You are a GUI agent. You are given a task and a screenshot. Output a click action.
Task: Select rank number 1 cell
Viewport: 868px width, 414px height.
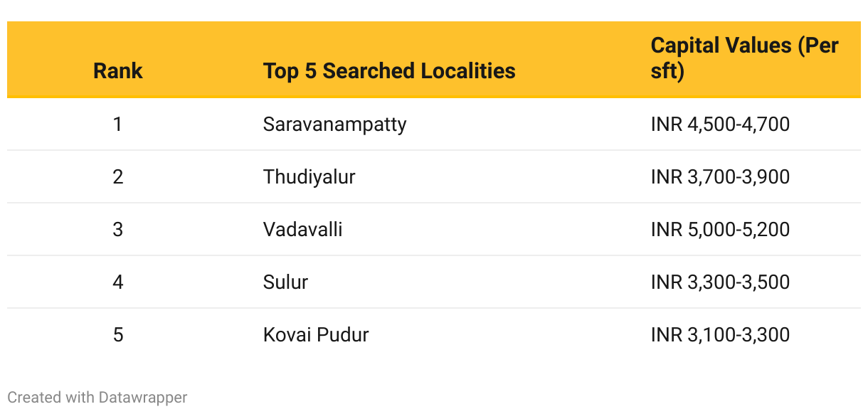point(118,124)
